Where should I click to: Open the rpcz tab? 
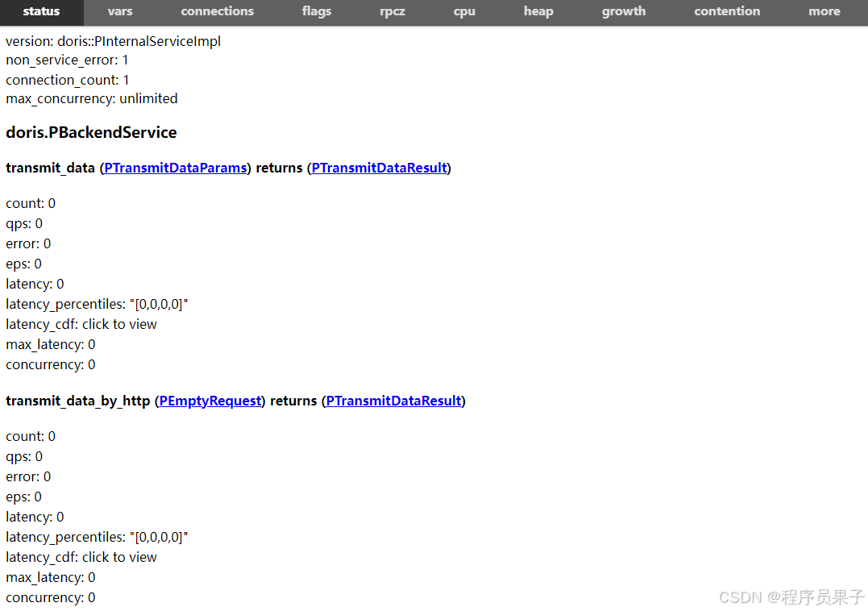point(392,11)
